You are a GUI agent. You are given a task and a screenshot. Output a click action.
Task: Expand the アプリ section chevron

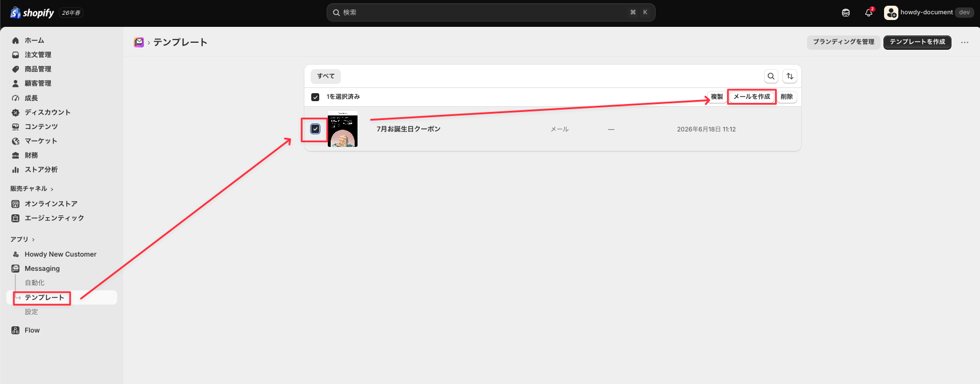pos(33,240)
